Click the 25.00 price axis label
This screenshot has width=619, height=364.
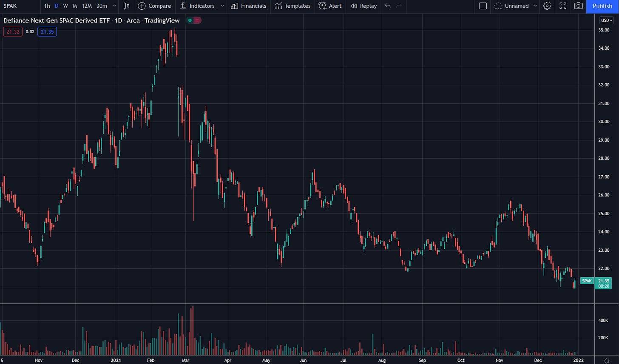pyautogui.click(x=604, y=213)
